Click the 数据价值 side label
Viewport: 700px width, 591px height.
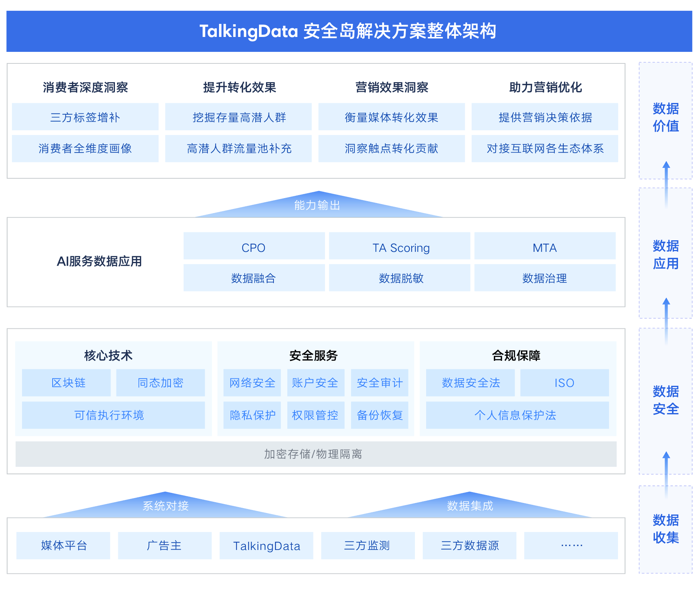(x=666, y=117)
